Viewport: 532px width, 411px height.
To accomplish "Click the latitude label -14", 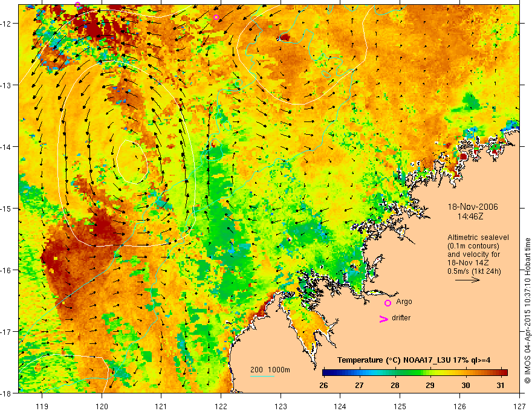I will [x=6, y=147].
